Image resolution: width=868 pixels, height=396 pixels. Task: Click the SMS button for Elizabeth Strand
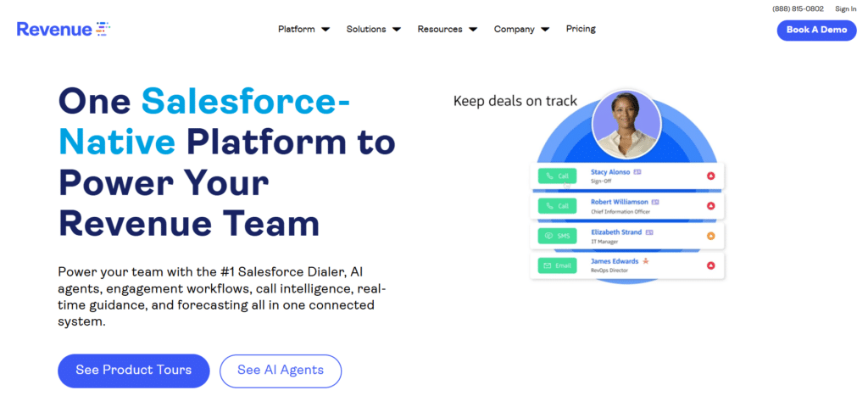tap(557, 235)
